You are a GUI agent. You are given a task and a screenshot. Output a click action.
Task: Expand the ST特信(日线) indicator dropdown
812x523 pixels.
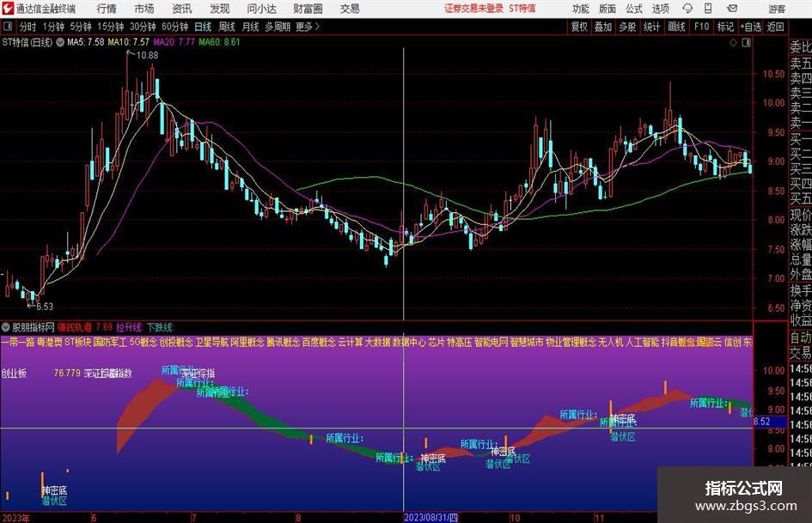(x=60, y=42)
